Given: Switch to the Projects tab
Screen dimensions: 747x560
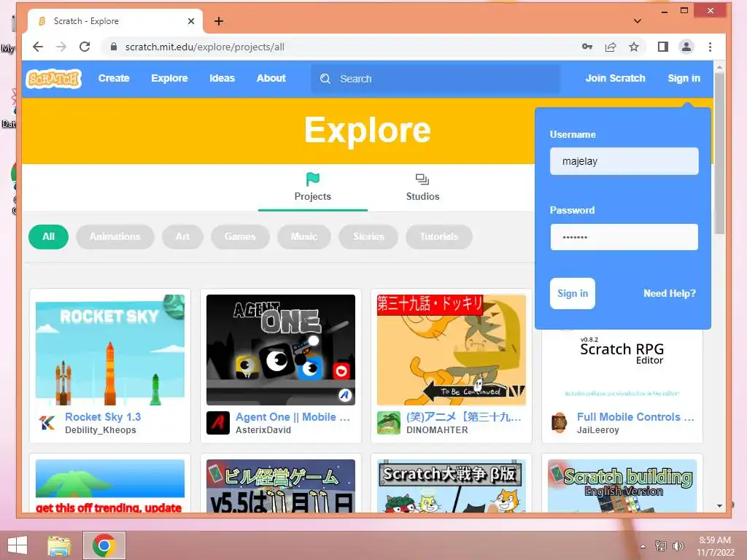Looking at the screenshot, I should [x=312, y=187].
